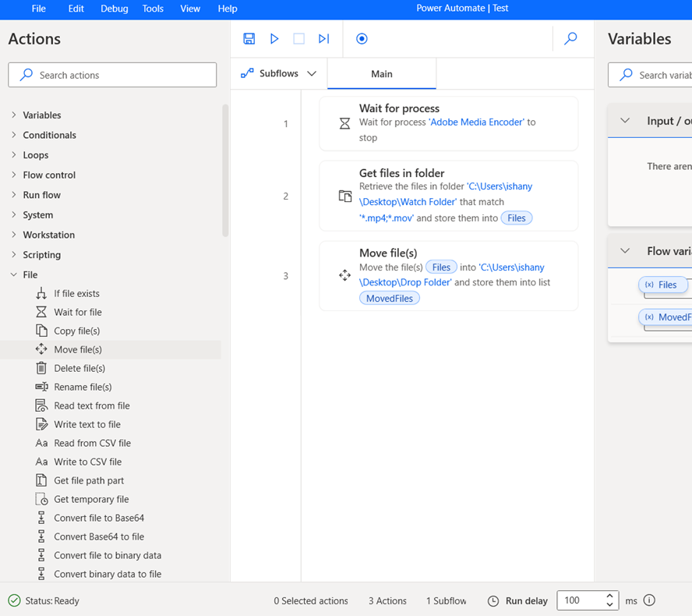
Task: Click the Get file path part icon
Action: point(41,480)
